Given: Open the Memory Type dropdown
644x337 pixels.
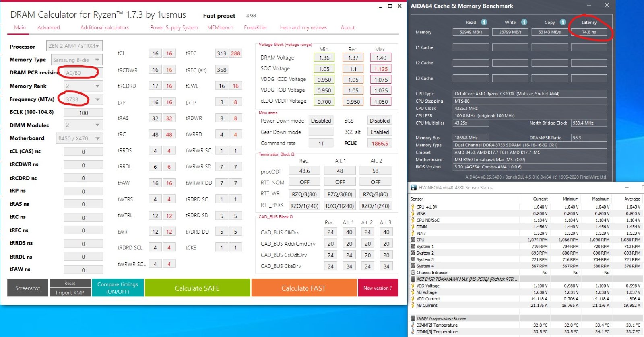Looking at the screenshot, I should 77,60.
